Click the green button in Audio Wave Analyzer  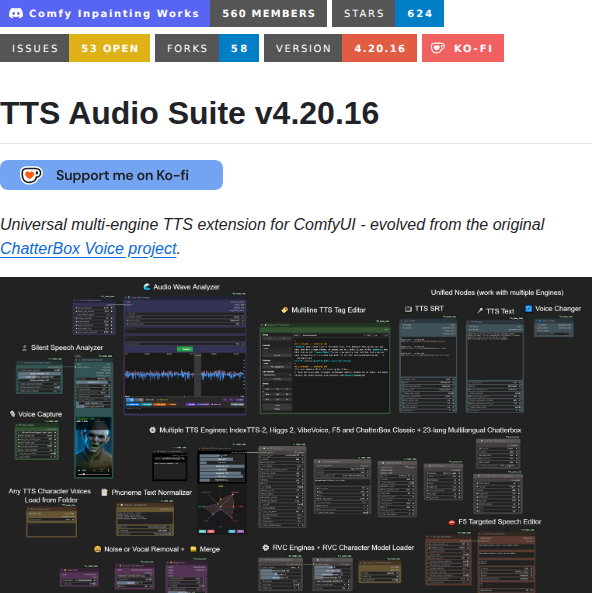pyautogui.click(x=185, y=349)
